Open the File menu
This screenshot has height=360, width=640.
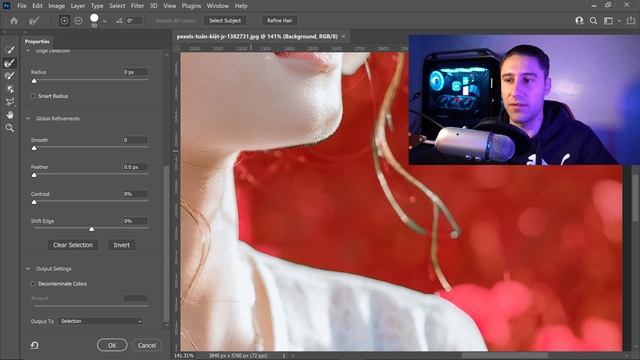[22, 6]
